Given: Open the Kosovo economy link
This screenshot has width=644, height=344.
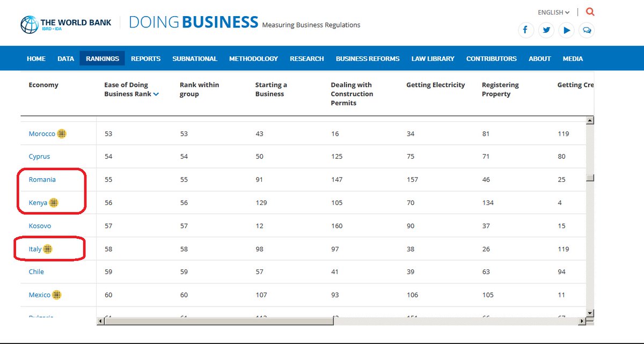Looking at the screenshot, I should click(40, 226).
